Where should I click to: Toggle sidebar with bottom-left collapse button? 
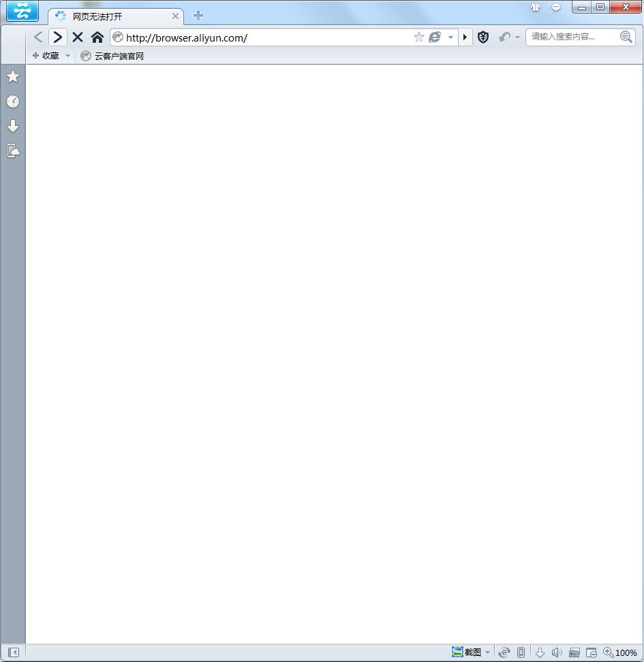coord(13,652)
